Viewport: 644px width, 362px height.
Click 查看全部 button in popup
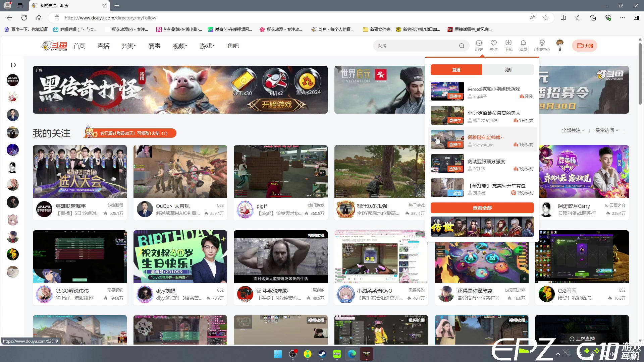482,208
